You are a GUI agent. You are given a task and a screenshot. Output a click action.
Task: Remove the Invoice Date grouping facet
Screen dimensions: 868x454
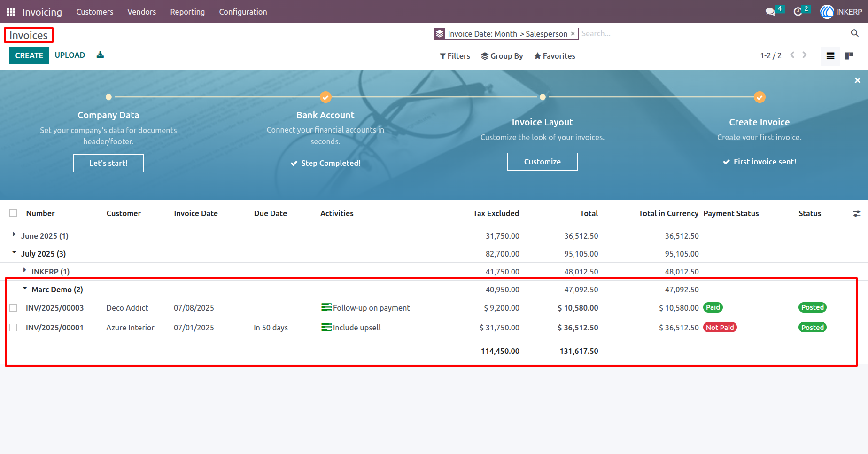click(573, 34)
